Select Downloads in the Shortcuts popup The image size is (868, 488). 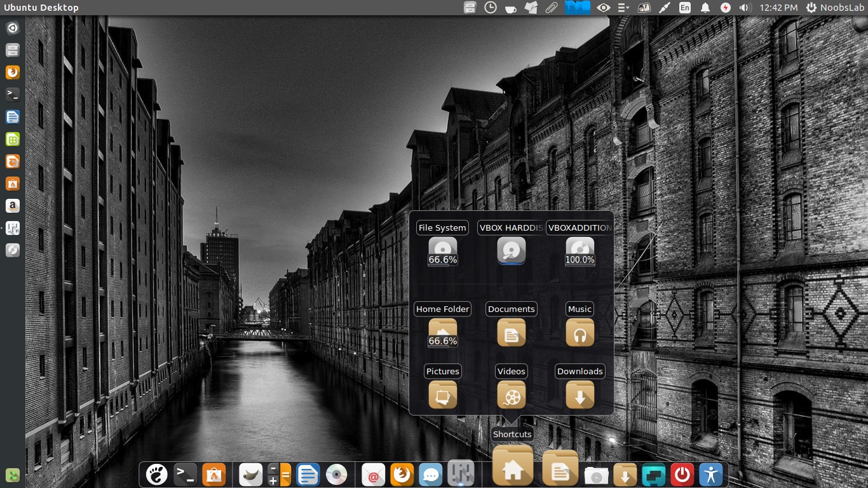[580, 395]
